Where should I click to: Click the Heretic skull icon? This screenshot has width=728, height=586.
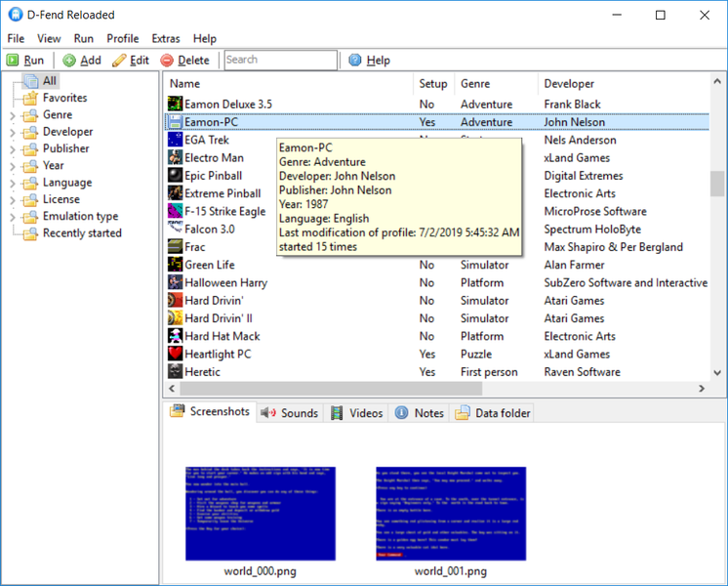tap(175, 372)
